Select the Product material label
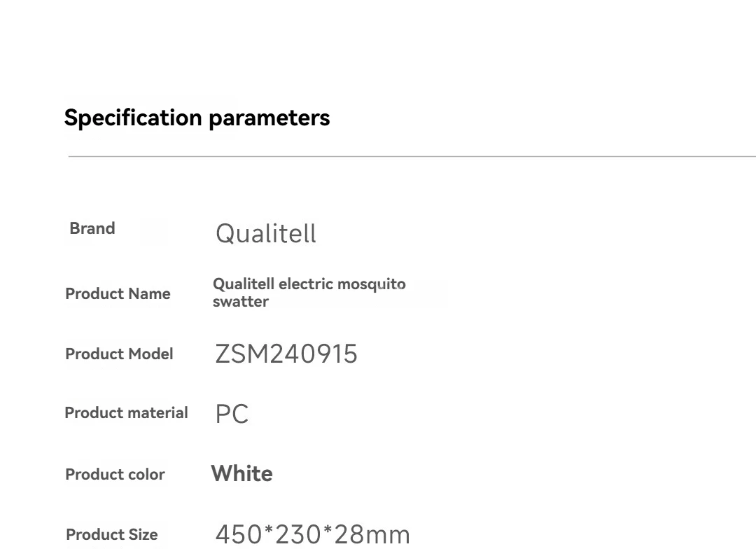Viewport: 756px width, 556px height. 126,412
